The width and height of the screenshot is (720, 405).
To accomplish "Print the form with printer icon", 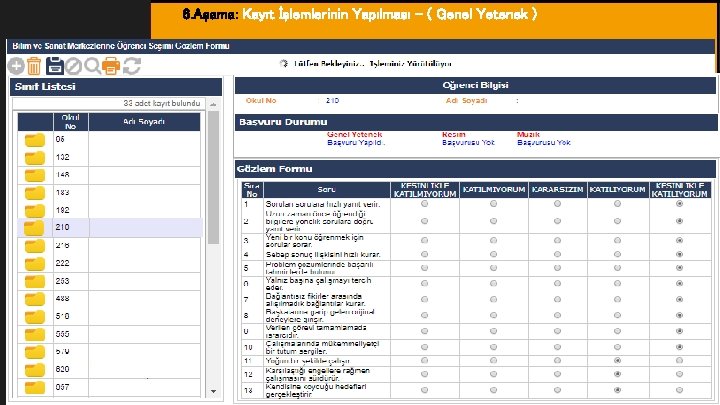I will [x=111, y=66].
